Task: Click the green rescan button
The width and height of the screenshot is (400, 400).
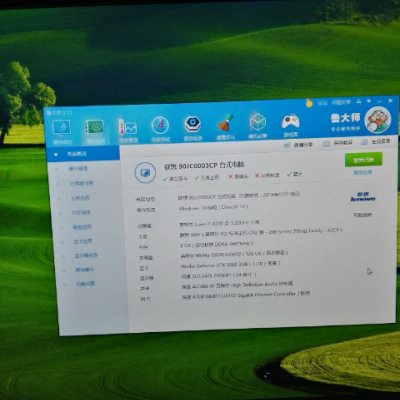Action: click(x=363, y=160)
